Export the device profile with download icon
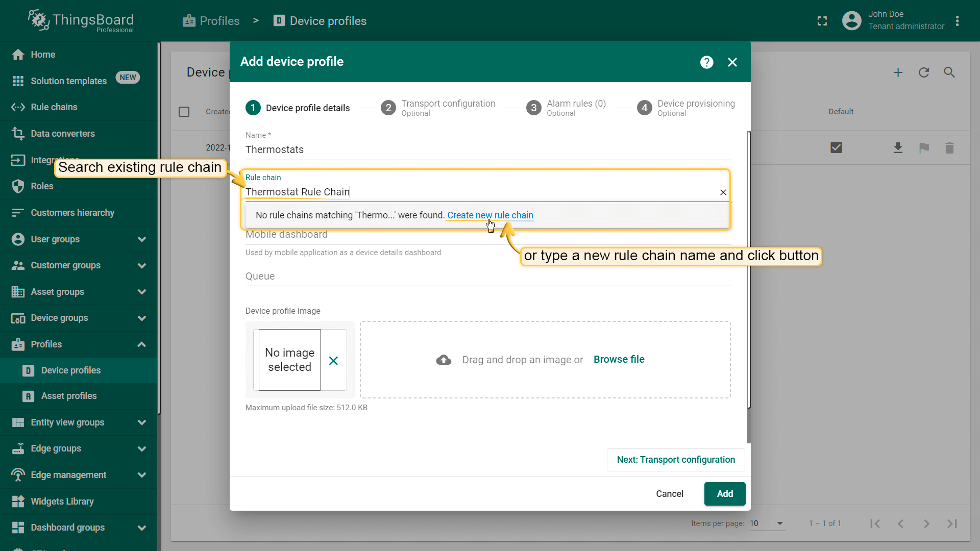This screenshot has height=551, width=980. pos(898,148)
